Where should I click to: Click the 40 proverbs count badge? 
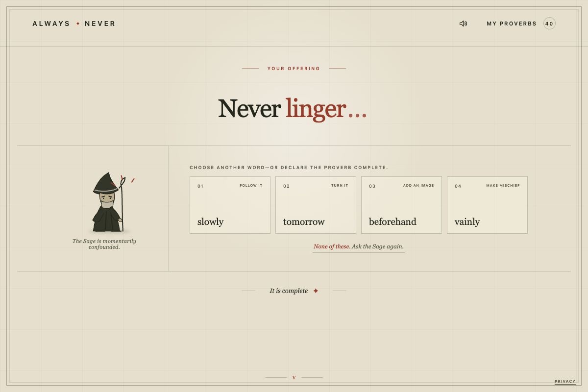tap(549, 24)
